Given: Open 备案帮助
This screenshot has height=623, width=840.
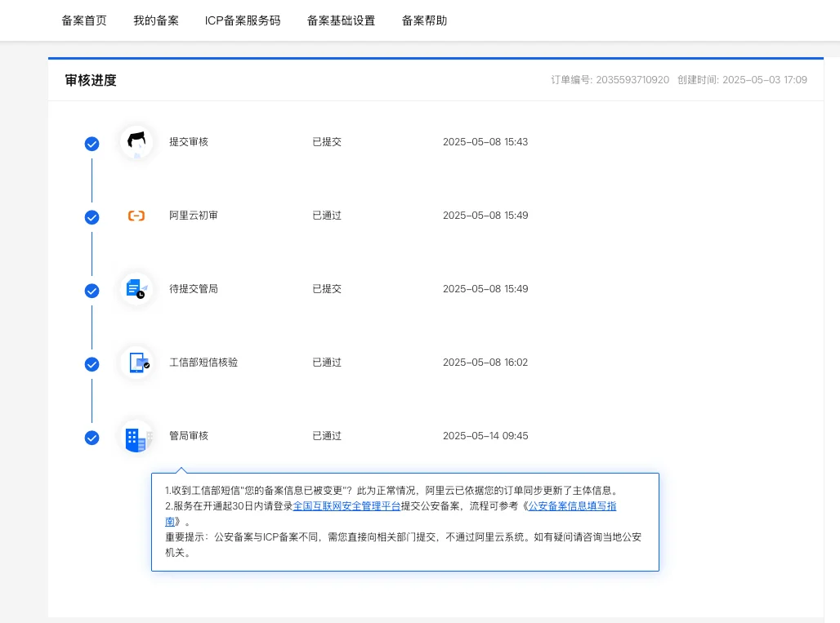Looking at the screenshot, I should click(424, 20).
